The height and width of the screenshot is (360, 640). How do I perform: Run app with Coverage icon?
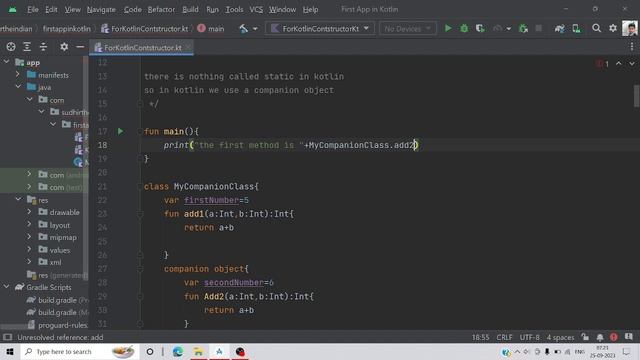pos(480,28)
